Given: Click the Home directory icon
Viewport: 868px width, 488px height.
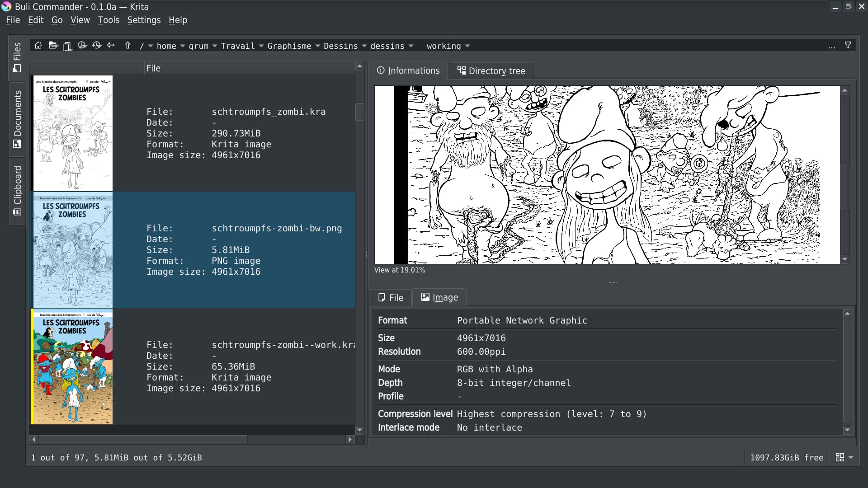Looking at the screenshot, I should 38,46.
